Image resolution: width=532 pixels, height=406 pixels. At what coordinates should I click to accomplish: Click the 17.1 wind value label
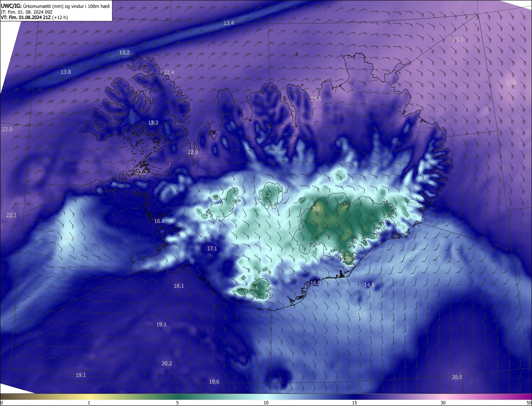pyautogui.click(x=212, y=249)
